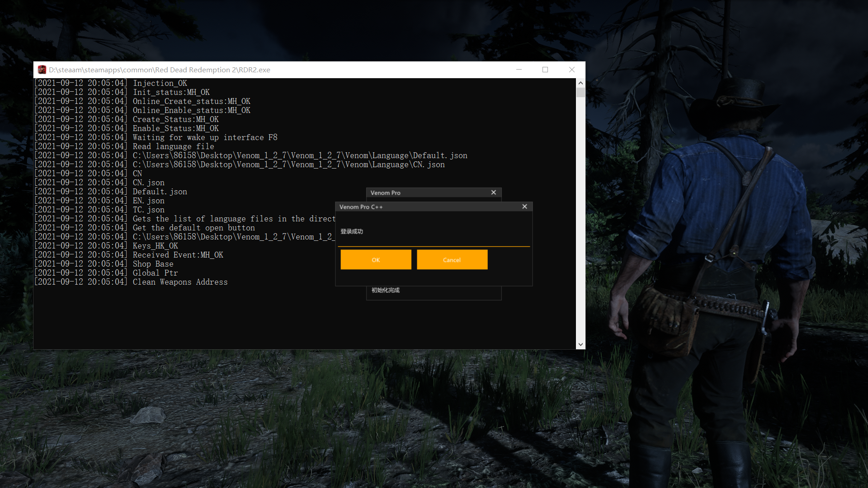Screen dimensions: 868x488
Task: Click the 'TC. json' log line
Action: 99,210
